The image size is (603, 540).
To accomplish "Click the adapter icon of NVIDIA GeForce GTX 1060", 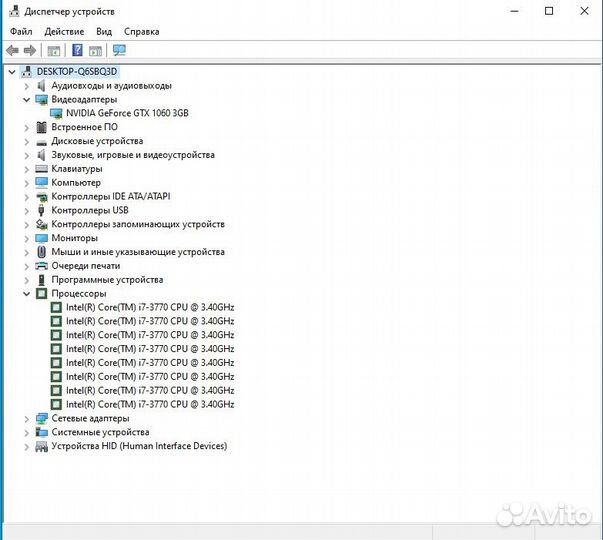I will (x=56, y=113).
